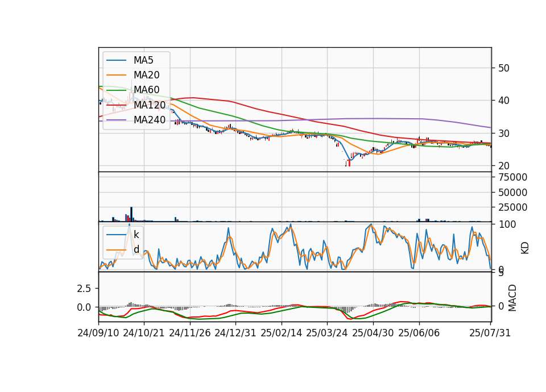Click the MA240 legend entry

pyautogui.click(x=136, y=120)
